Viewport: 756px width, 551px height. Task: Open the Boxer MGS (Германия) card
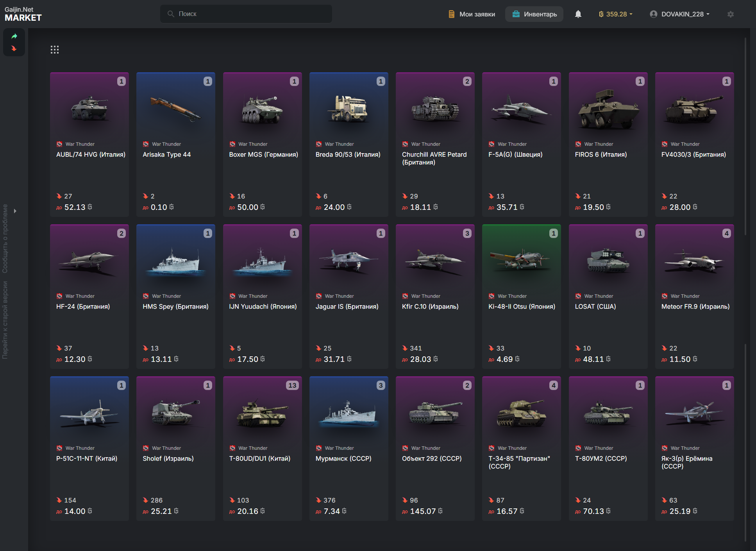tap(263, 145)
